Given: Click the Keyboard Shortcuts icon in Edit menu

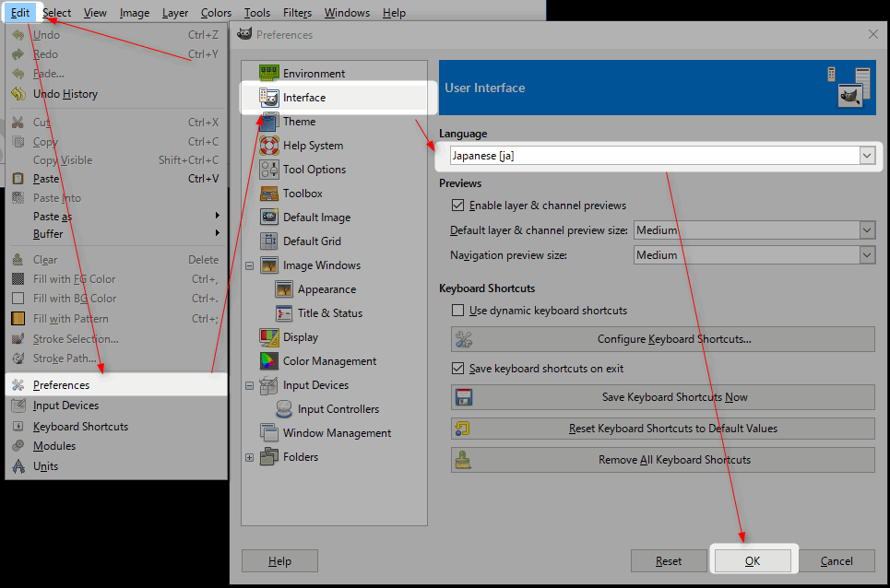Looking at the screenshot, I should click(x=18, y=427).
